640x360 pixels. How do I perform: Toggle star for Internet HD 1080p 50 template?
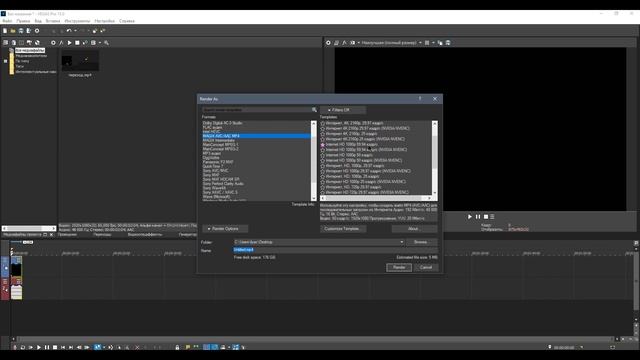pos(323,155)
